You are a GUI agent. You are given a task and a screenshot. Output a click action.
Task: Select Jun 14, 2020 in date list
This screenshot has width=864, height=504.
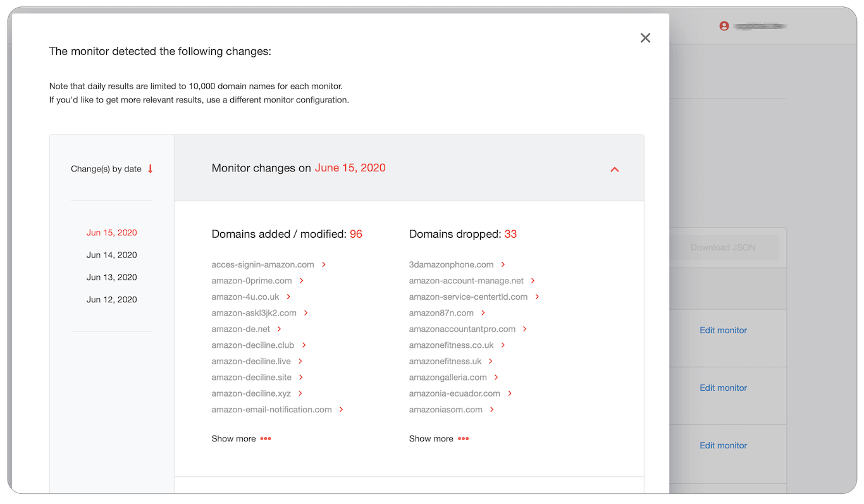[112, 255]
